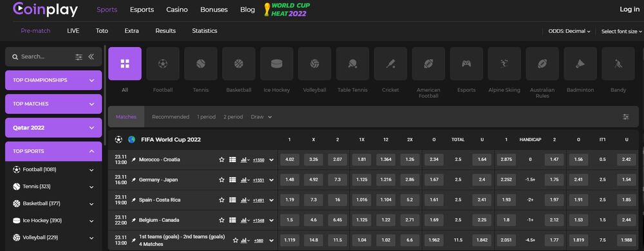Select the Tennis sport tile

[x=201, y=64]
